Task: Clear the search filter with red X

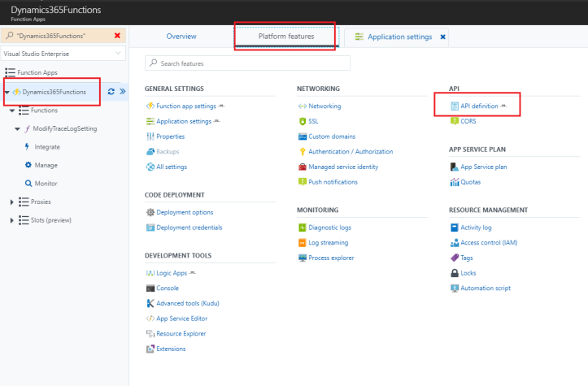Action: (117, 36)
